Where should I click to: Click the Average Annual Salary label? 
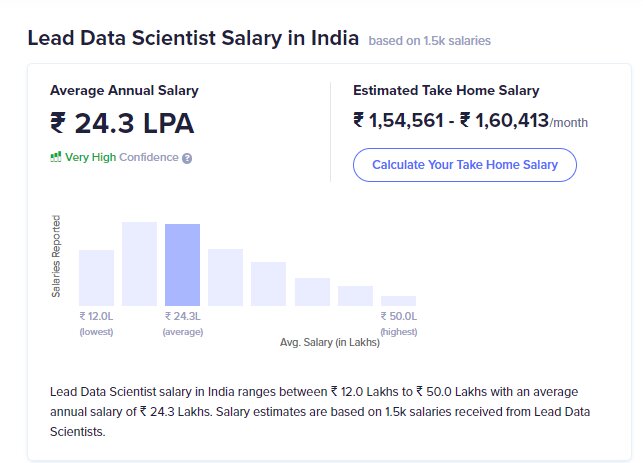click(124, 90)
